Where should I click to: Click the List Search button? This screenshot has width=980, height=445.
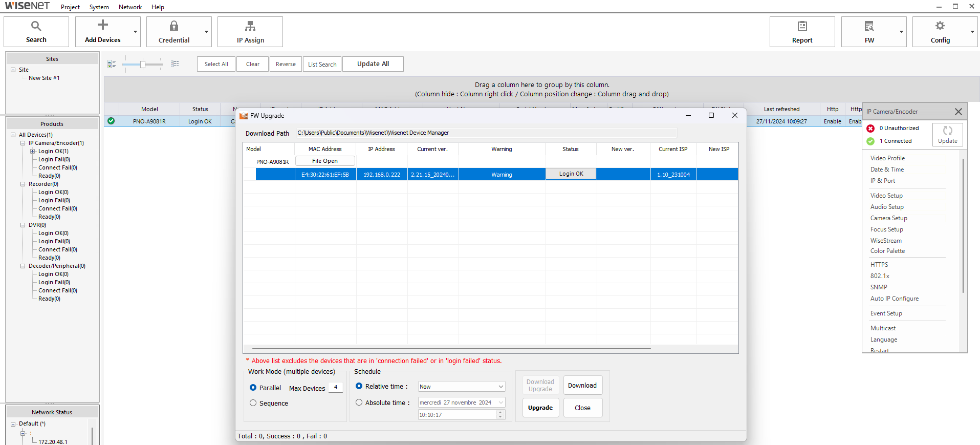click(x=322, y=64)
